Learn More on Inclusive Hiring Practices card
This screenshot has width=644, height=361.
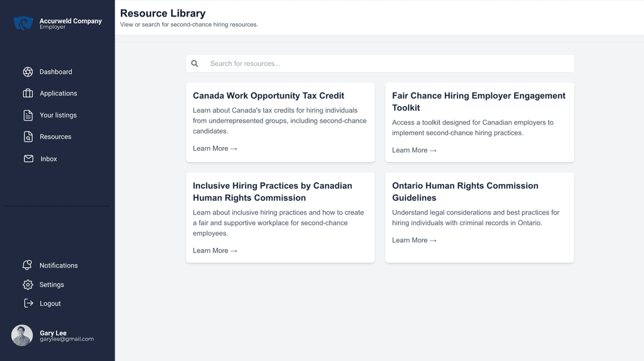click(215, 251)
